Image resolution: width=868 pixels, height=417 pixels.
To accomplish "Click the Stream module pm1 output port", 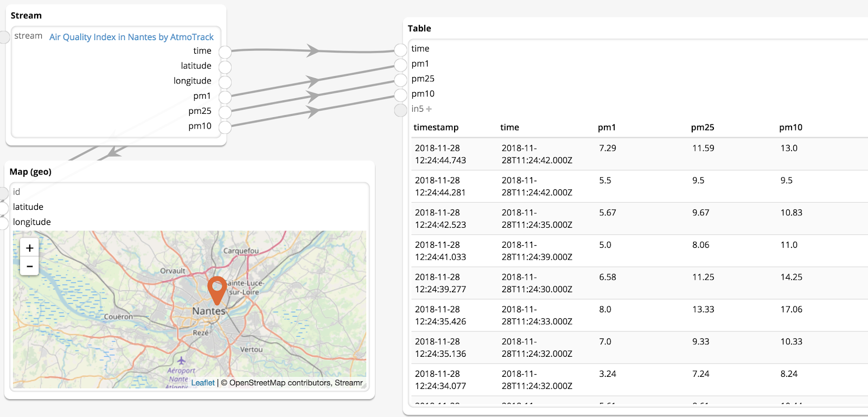I will 225,98.
